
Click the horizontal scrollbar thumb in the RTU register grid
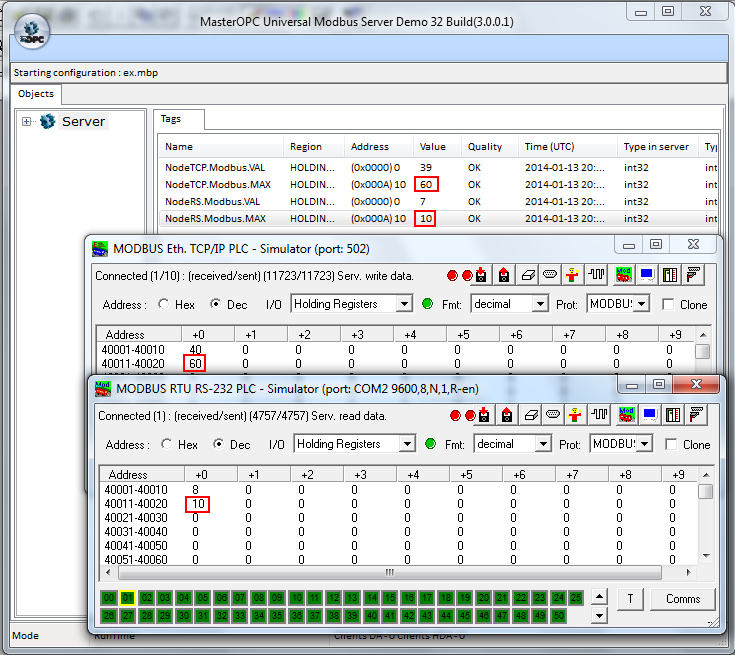tap(390, 572)
